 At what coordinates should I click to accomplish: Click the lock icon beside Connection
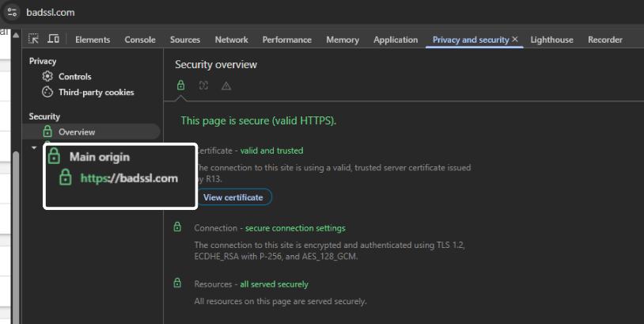pos(177,227)
